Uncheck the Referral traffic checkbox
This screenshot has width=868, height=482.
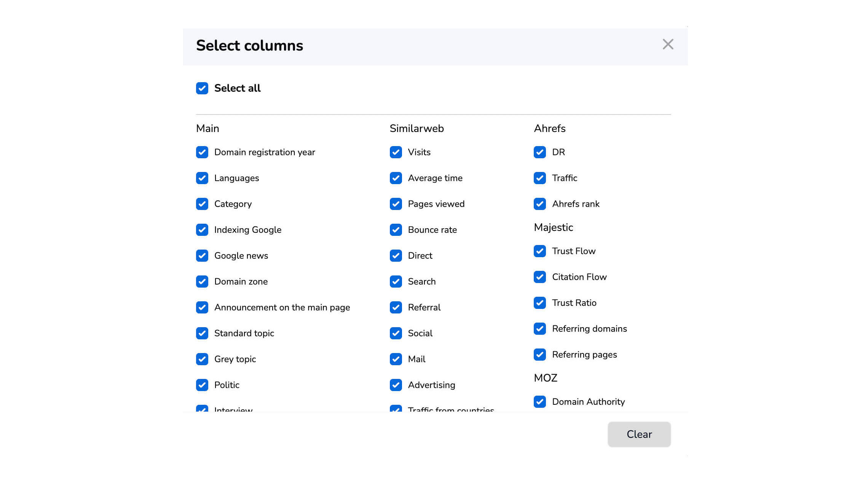396,307
